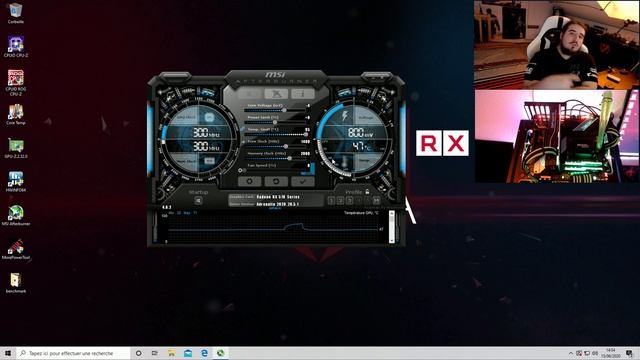640x360 pixels.
Task: Click Memory Clock value field 2000
Action: pos(305,153)
